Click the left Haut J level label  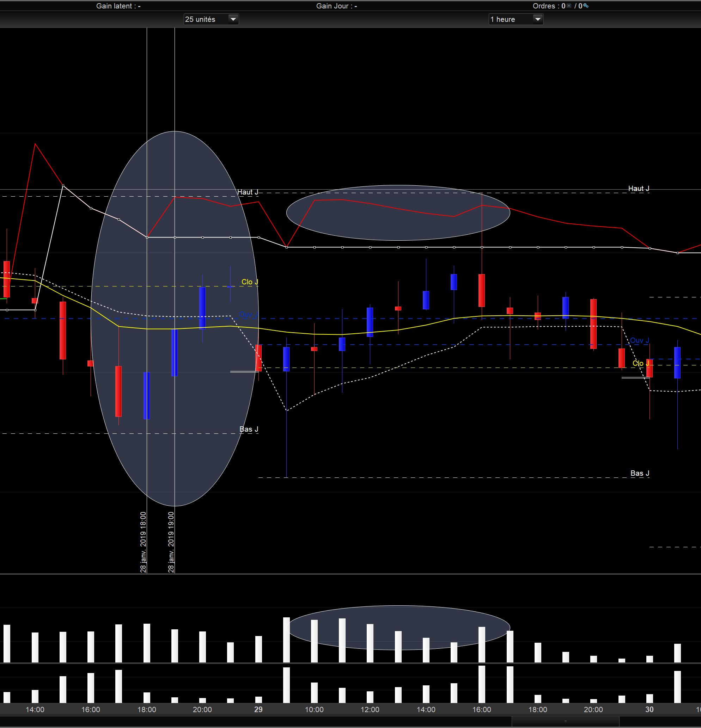[248, 192]
